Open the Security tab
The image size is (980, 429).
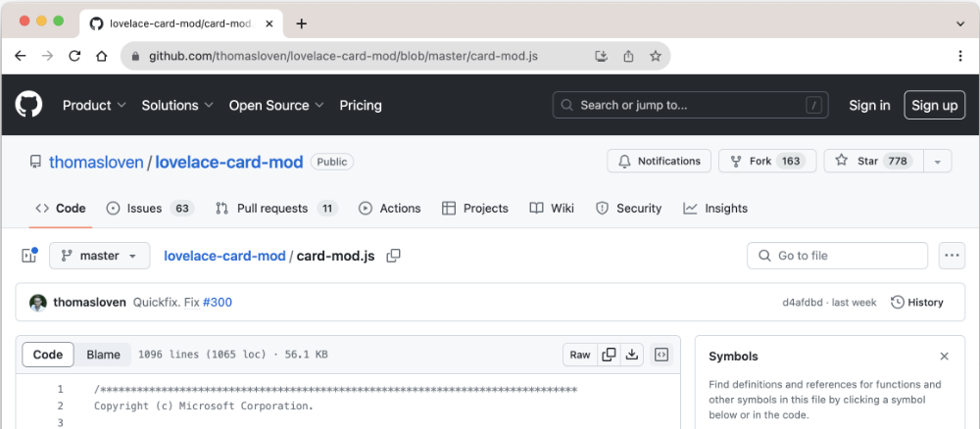(x=629, y=209)
